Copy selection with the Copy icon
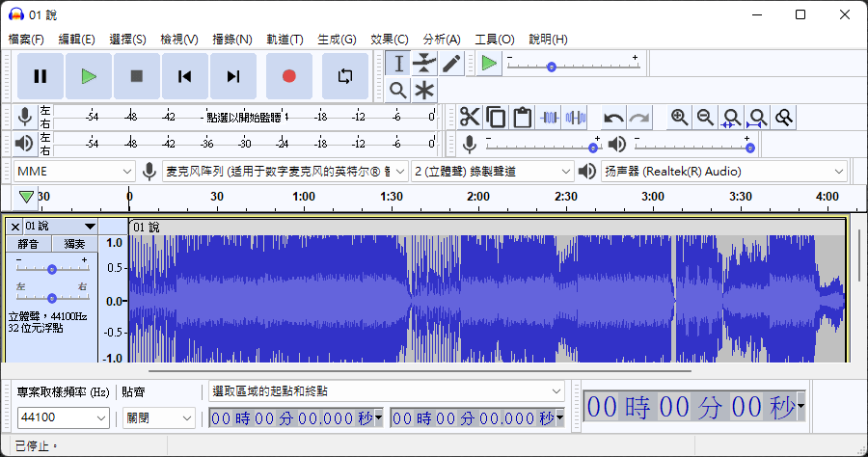The image size is (868, 457). pos(496,118)
